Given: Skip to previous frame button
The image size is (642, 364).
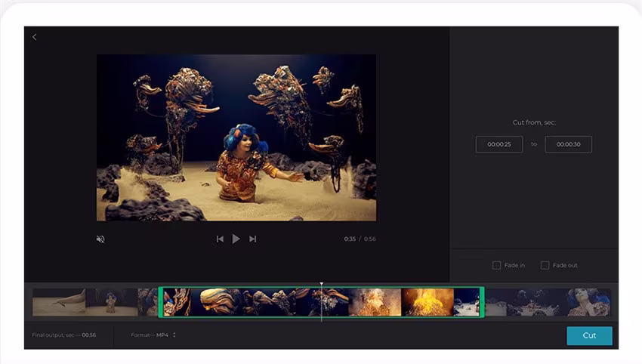Looking at the screenshot, I should pos(220,239).
